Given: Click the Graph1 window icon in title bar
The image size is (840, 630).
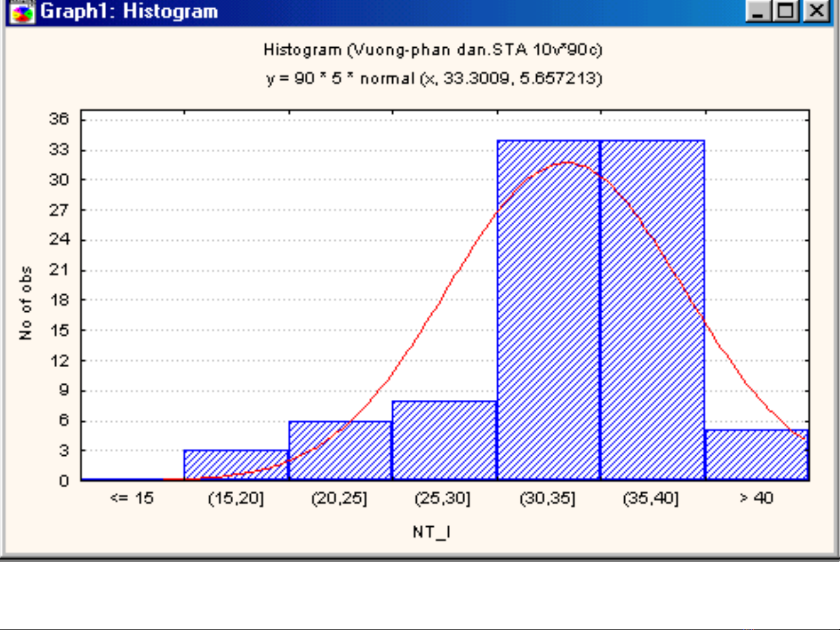Looking at the screenshot, I should pos(22,12).
